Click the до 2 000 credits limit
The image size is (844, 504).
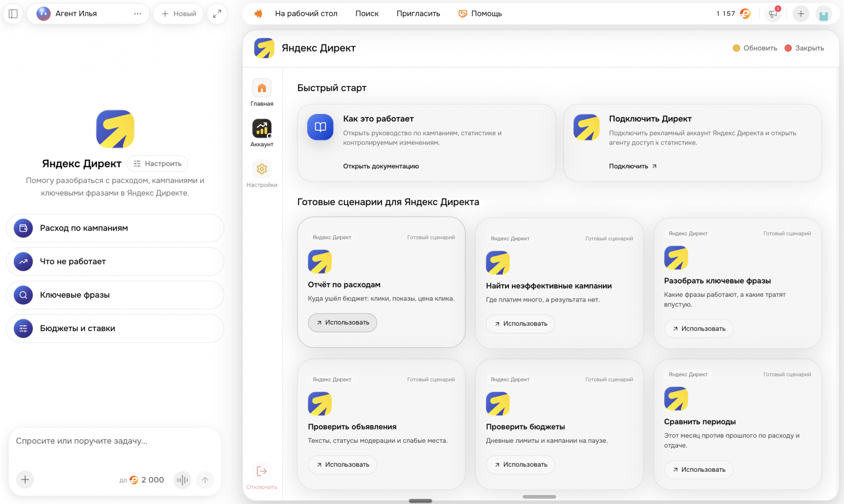(142, 480)
